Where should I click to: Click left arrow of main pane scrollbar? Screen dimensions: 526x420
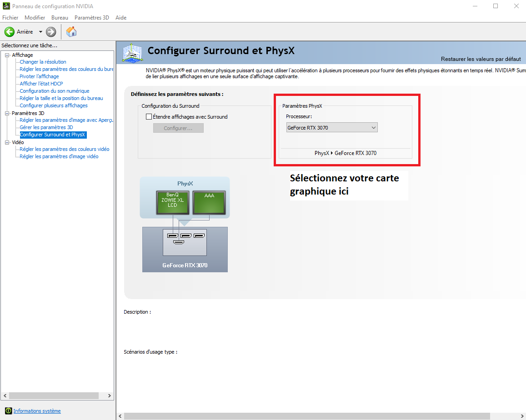click(x=120, y=416)
